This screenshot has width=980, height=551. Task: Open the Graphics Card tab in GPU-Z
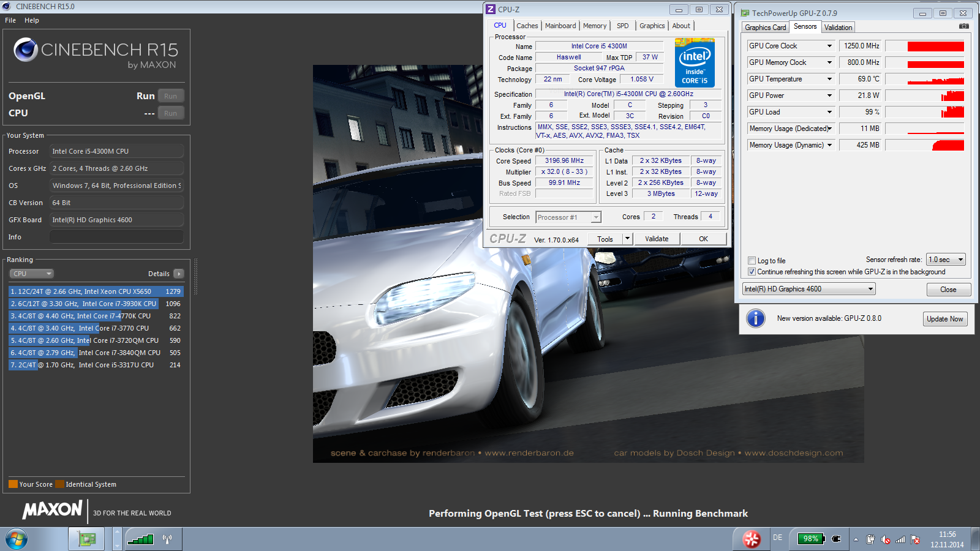coord(765,28)
